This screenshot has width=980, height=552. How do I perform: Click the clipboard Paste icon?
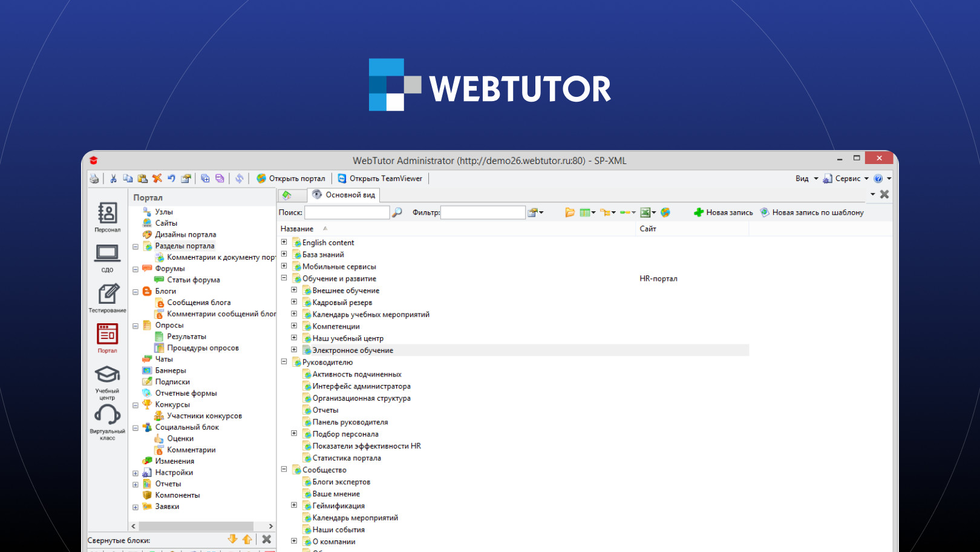(143, 179)
